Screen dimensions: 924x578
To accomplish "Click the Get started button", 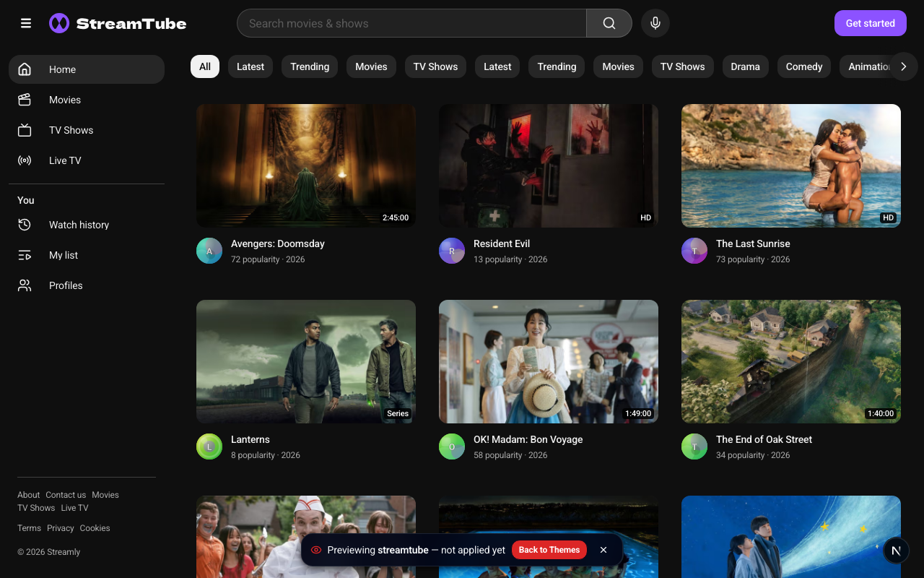I will click(870, 23).
